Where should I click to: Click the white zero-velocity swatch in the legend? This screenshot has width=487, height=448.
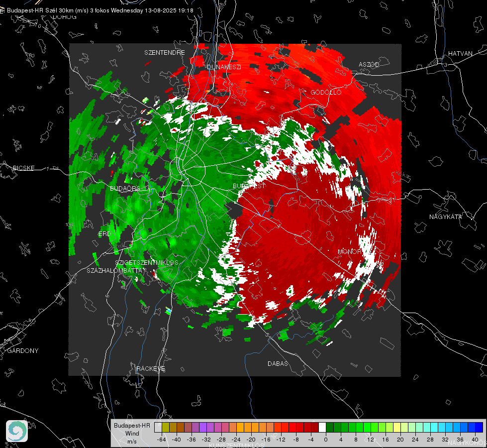click(x=322, y=428)
